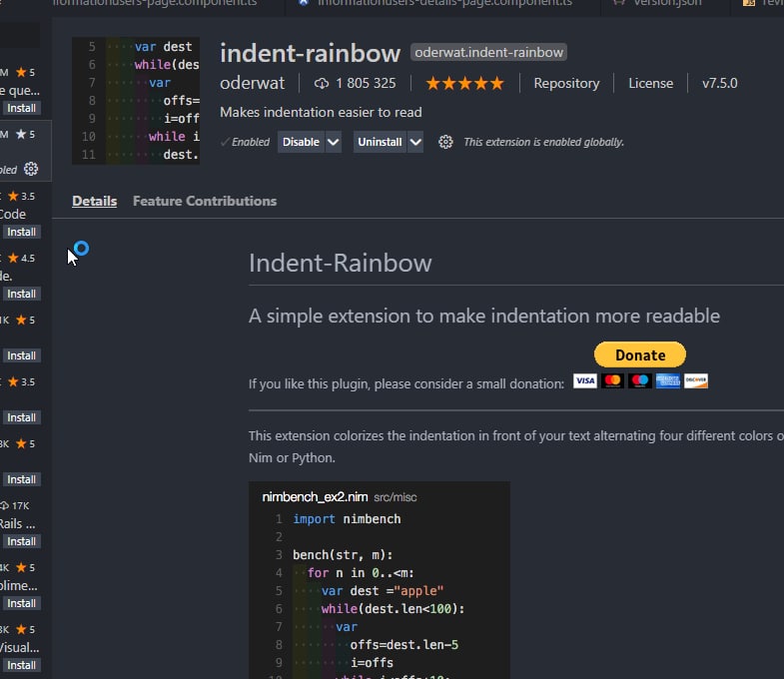Click Install for the 'Visual...' extension
The image size is (784, 679).
coord(21,665)
